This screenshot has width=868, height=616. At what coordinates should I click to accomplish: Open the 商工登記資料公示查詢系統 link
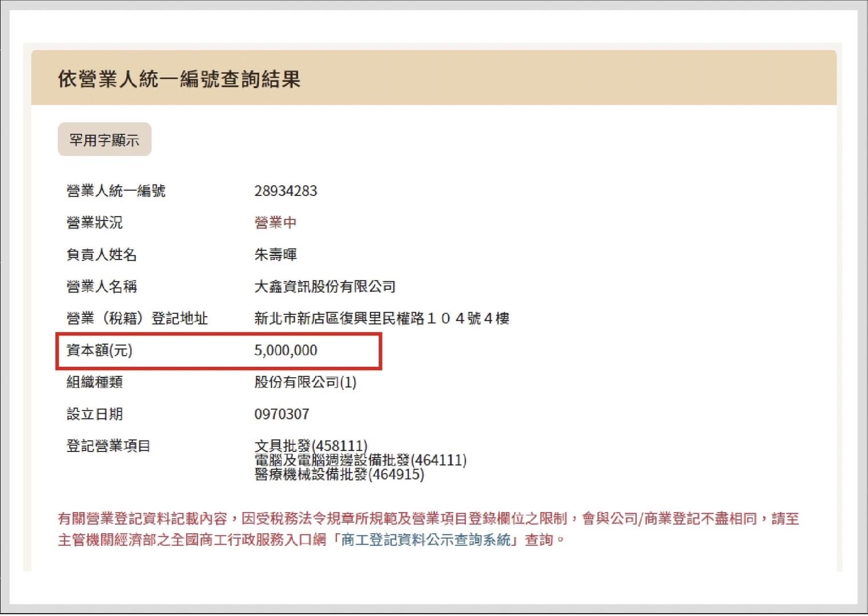425,539
